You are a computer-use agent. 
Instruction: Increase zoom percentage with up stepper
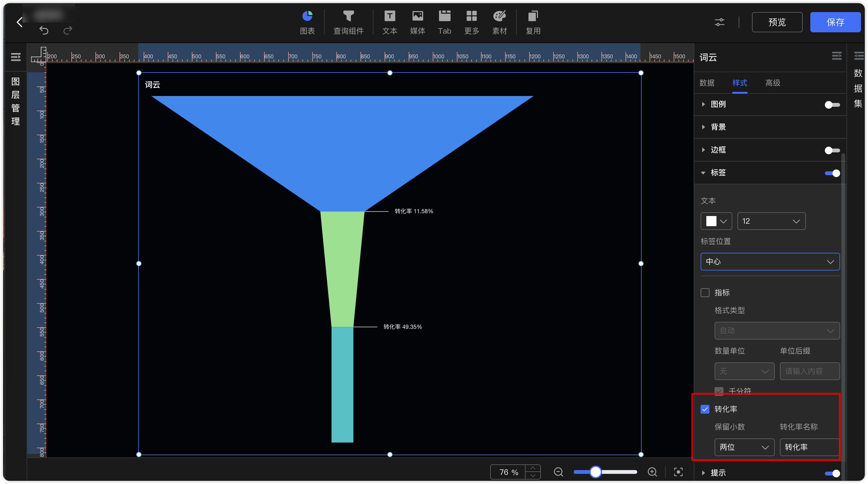[x=533, y=468]
